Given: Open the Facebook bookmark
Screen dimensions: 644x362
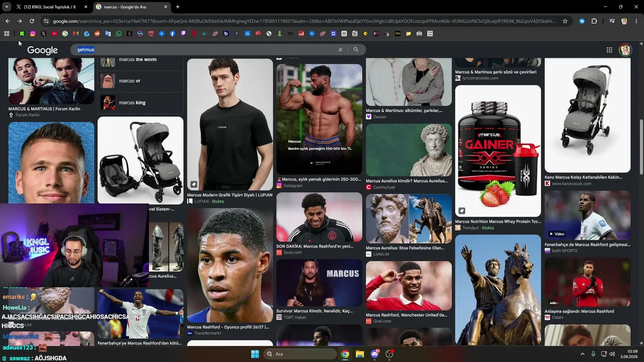Looking at the screenshot, I should (x=173, y=34).
